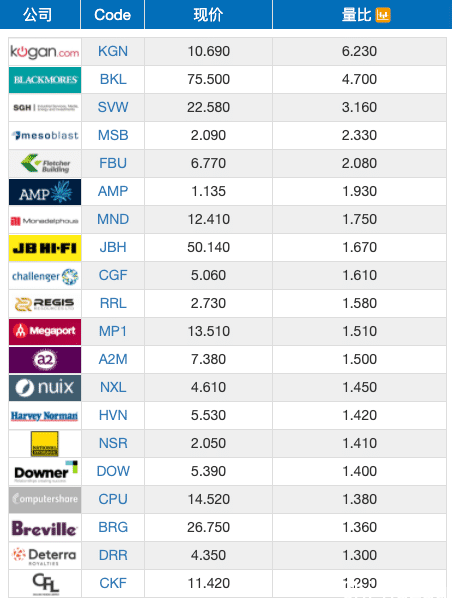Open the Breville logo
Image resolution: width=452 pixels, height=603 pixels.
point(45,528)
